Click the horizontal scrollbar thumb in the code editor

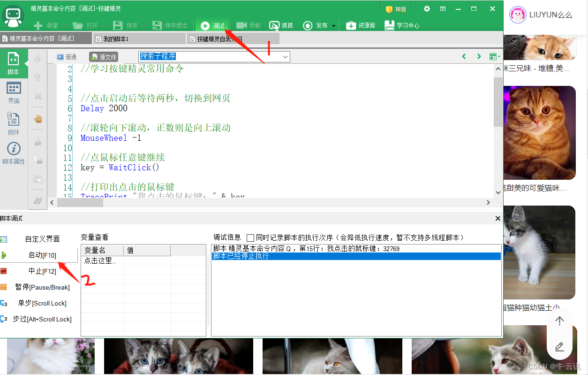click(80, 202)
